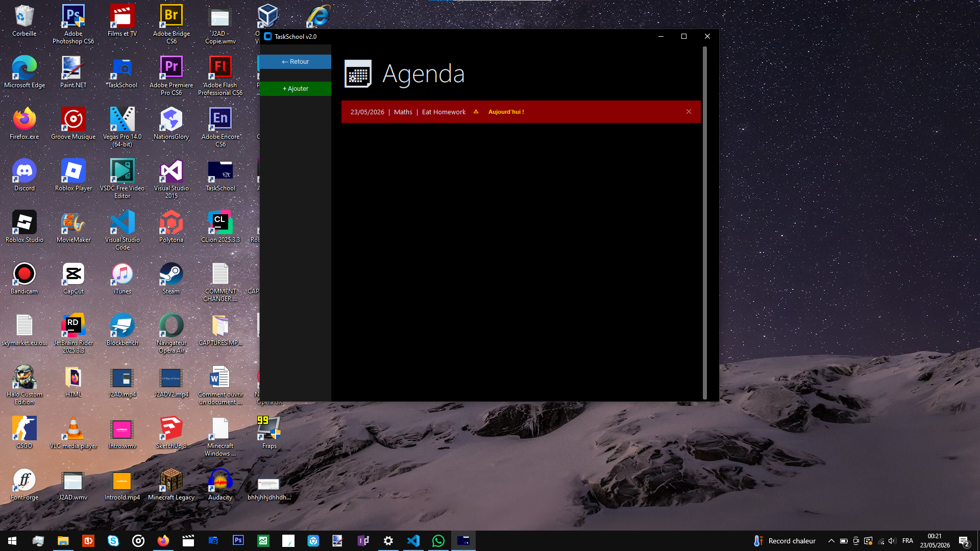Open WhatsApp from the taskbar

pos(438,541)
